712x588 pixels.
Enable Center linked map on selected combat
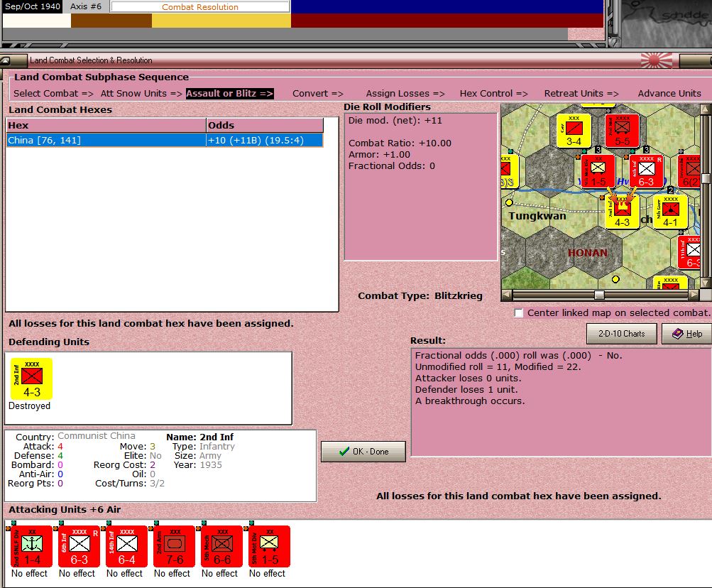[x=519, y=312]
